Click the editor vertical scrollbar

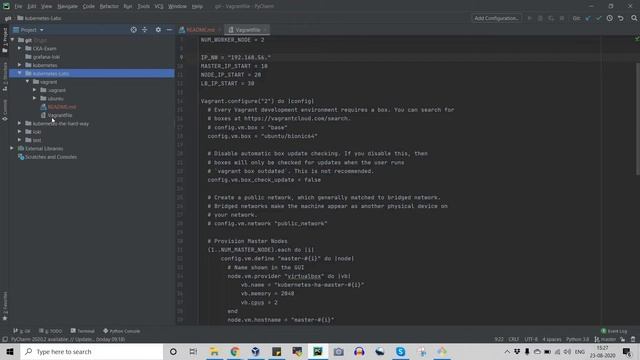click(x=637, y=118)
